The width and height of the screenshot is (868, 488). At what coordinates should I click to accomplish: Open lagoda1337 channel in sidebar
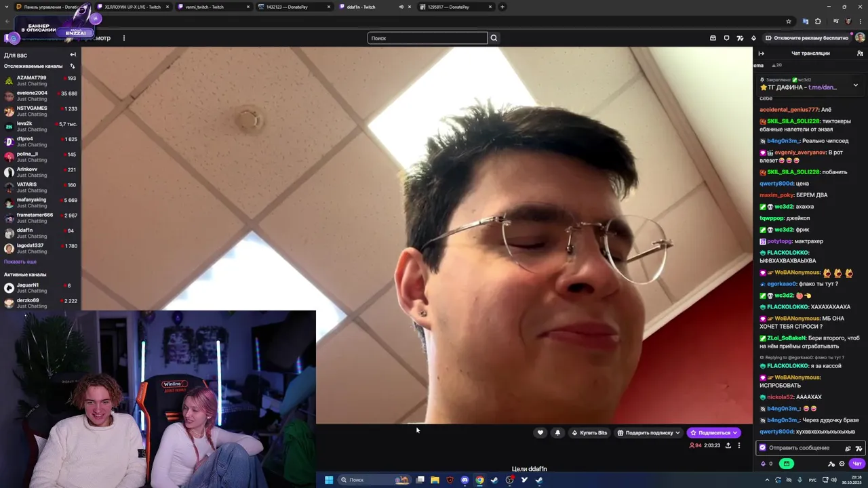41,249
